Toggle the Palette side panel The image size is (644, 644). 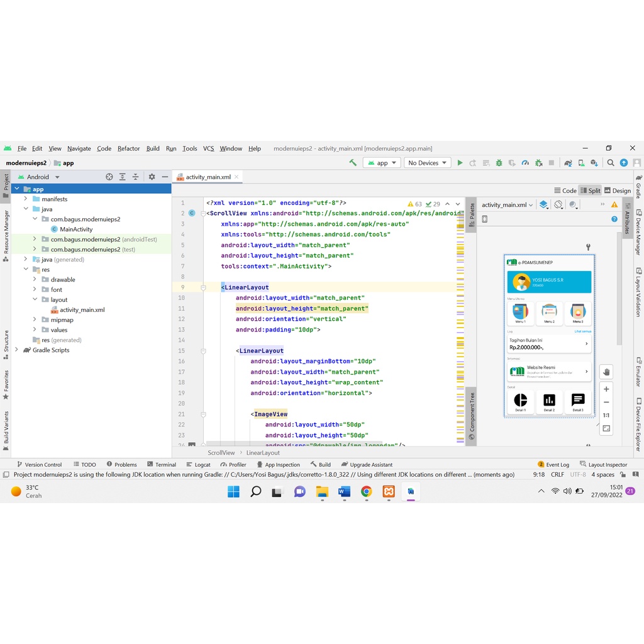click(x=472, y=215)
